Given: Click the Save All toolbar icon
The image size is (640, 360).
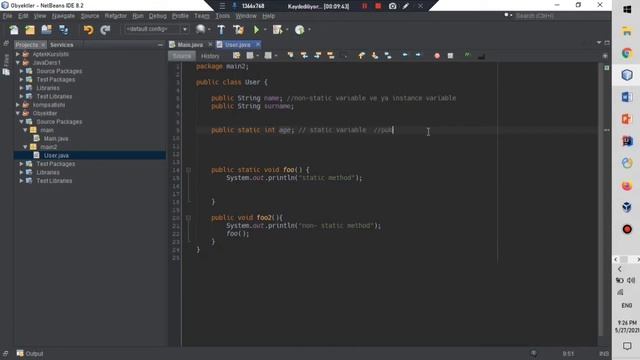Looking at the screenshot, I should (x=64, y=29).
